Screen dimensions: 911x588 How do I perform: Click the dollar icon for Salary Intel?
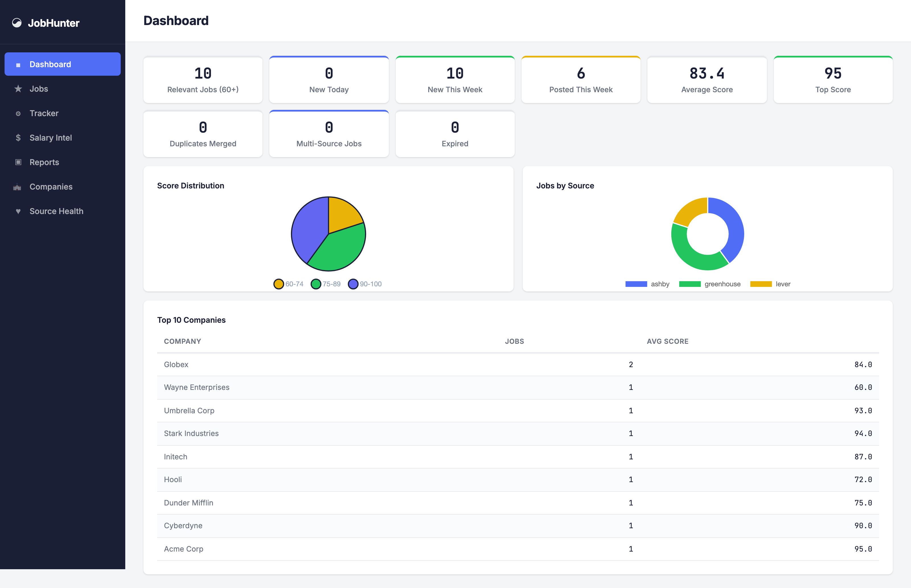click(x=18, y=138)
